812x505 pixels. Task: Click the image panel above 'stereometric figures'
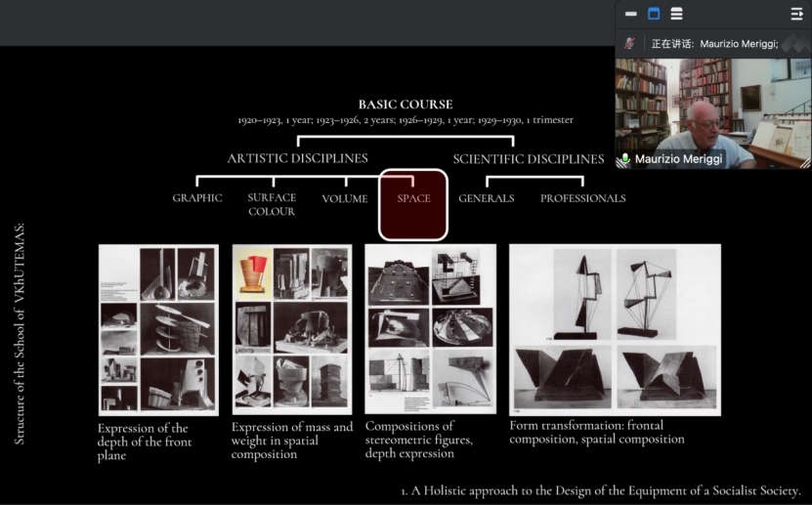[x=430, y=329]
